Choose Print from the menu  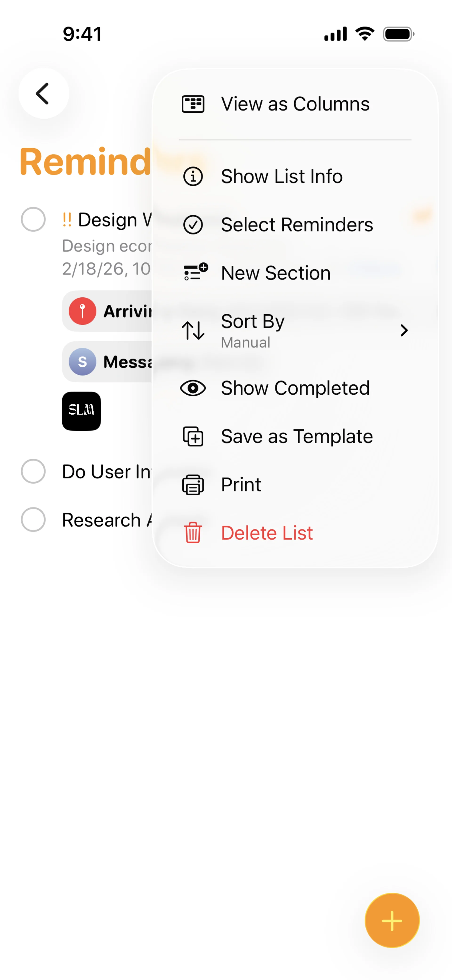(241, 485)
